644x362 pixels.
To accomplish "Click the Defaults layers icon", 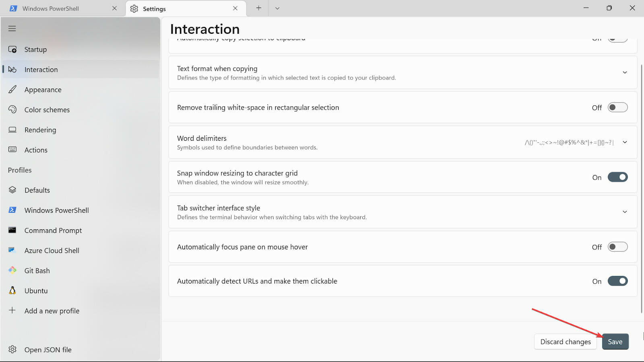I will click(x=12, y=190).
